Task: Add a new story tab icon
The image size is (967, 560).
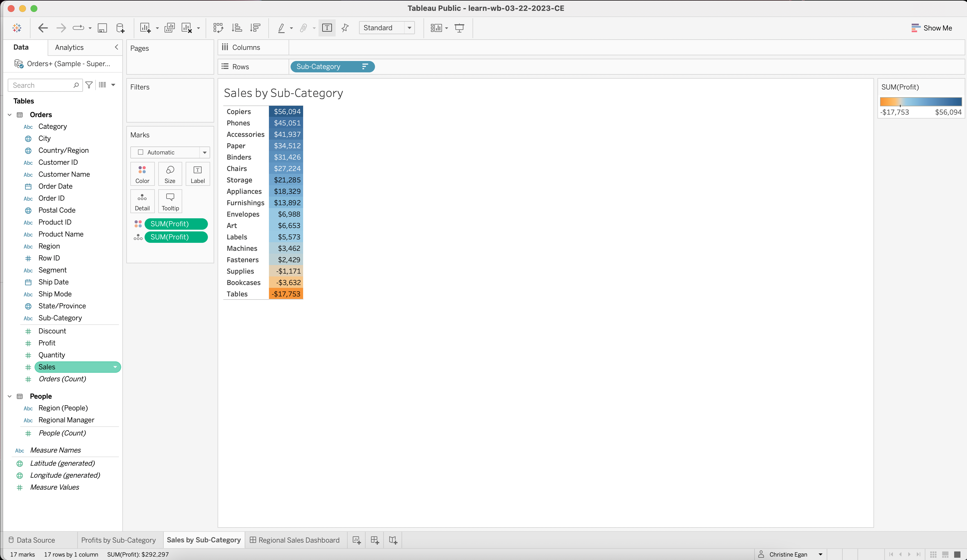Action: pos(393,540)
